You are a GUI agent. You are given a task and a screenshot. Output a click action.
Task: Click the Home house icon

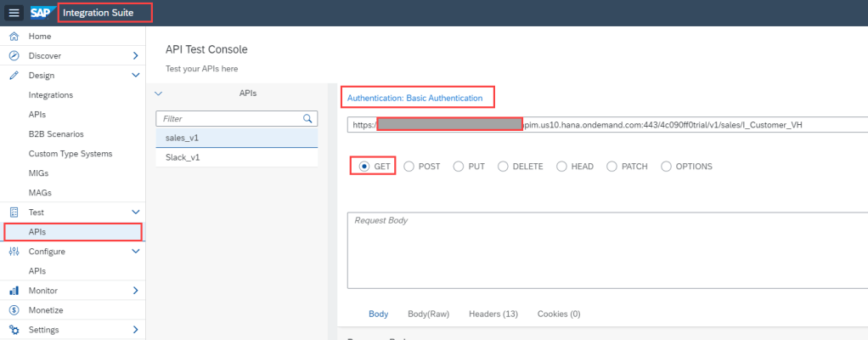(x=14, y=37)
